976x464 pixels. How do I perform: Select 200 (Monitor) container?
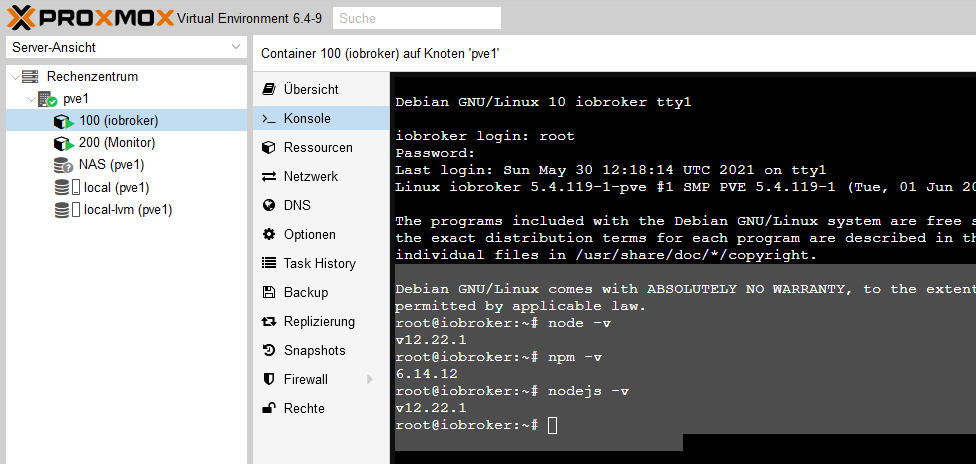pyautogui.click(x=126, y=143)
